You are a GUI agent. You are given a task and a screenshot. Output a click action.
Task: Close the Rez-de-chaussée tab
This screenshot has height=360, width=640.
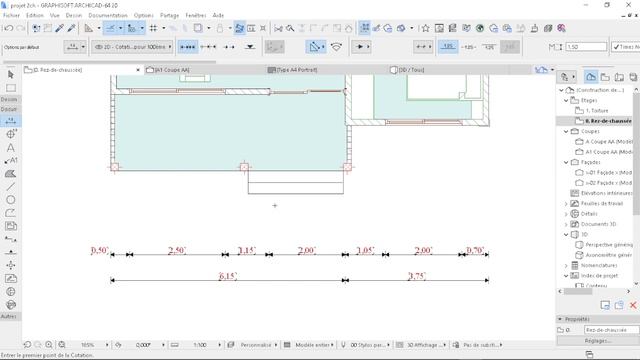138,70
